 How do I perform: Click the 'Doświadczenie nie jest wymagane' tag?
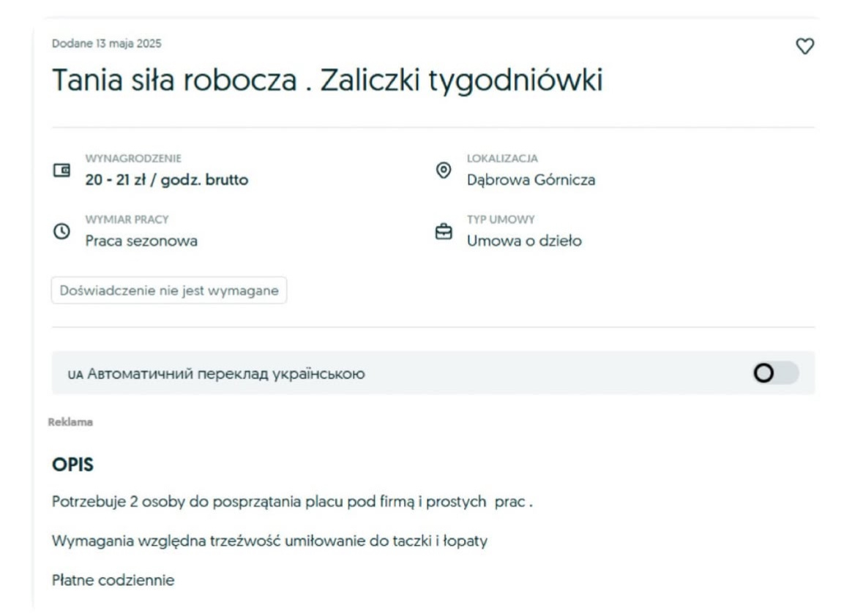coord(169,290)
